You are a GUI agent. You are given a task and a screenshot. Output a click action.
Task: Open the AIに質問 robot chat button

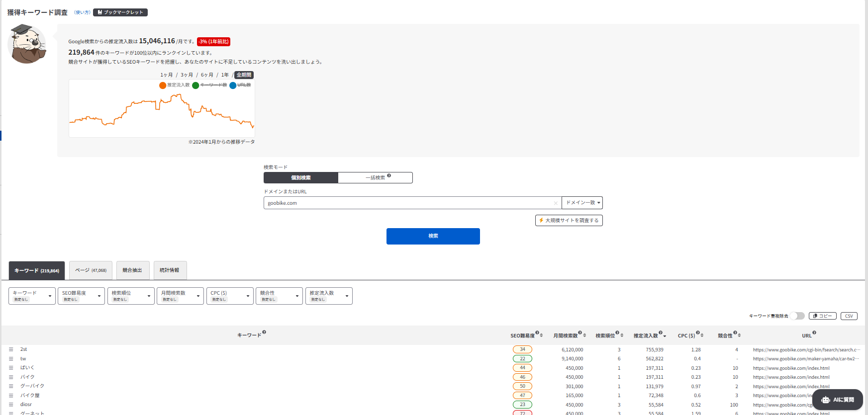(837, 400)
